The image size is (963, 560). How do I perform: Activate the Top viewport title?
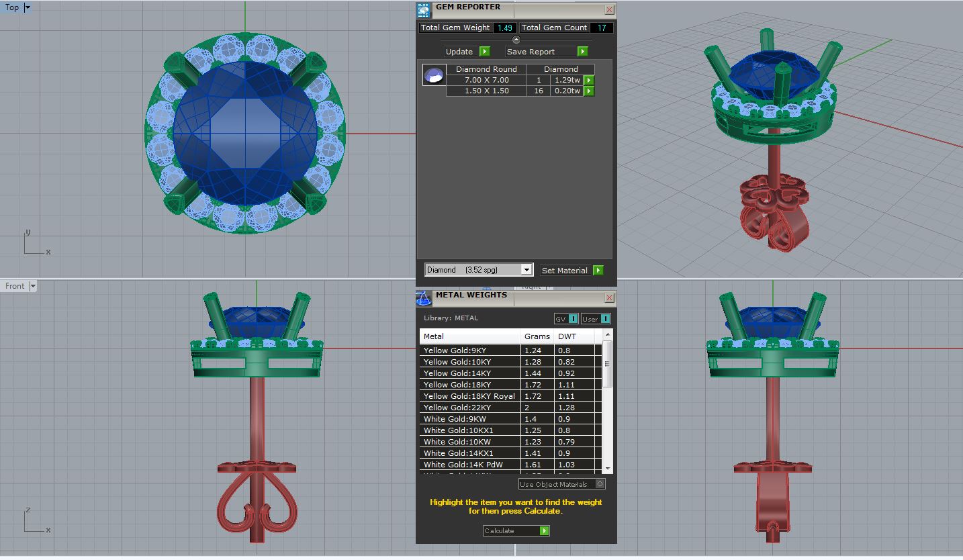(12, 7)
